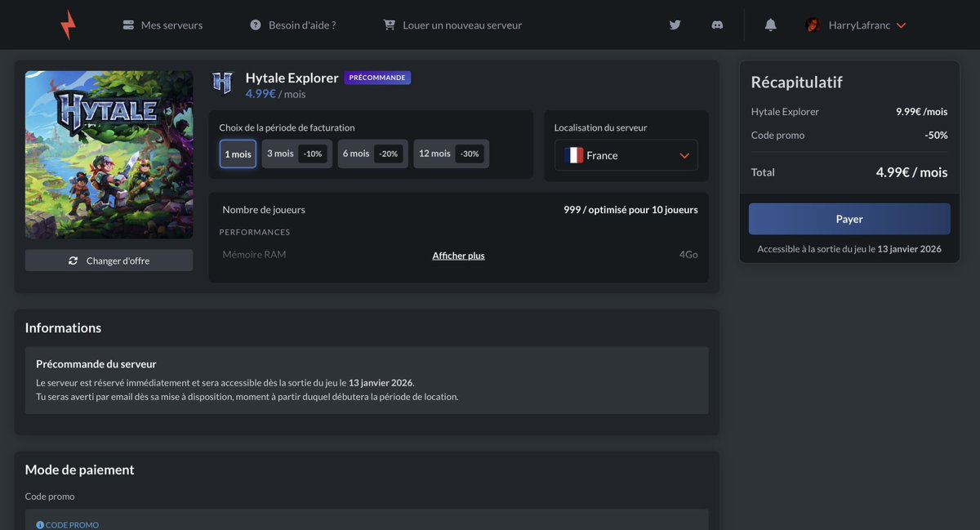980x530 pixels.
Task: Select the 6 mois billing period
Action: pyautogui.click(x=373, y=154)
